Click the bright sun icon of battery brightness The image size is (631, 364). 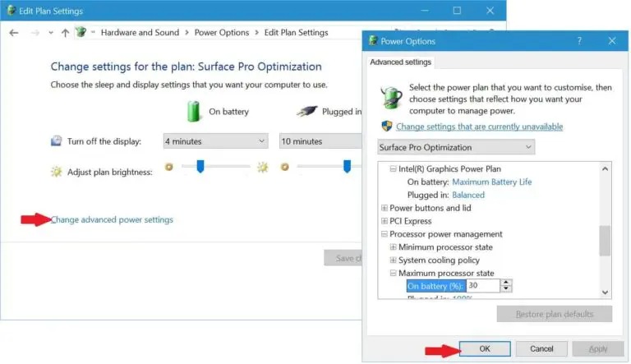click(263, 167)
